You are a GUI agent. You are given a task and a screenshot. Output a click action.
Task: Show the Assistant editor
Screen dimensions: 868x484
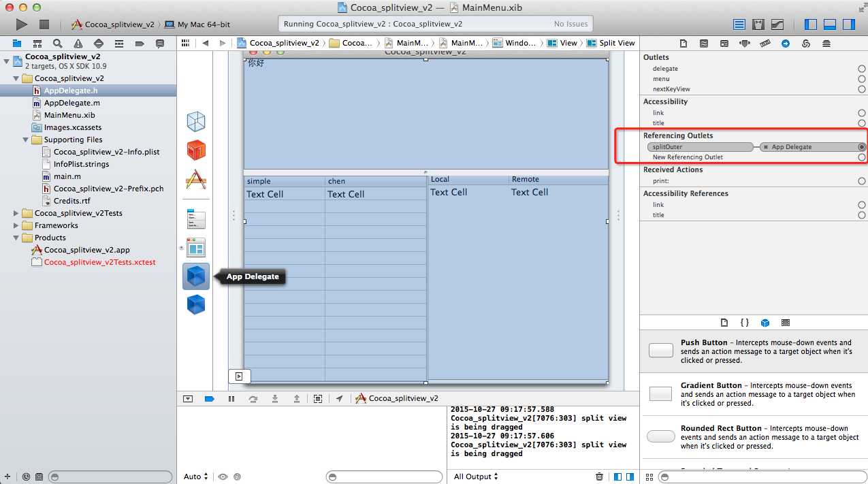(x=758, y=25)
